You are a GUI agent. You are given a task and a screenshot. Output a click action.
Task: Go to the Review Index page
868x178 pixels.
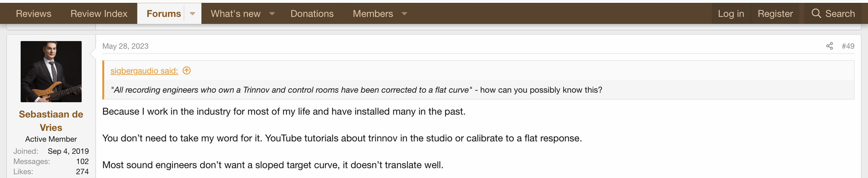[x=99, y=14]
